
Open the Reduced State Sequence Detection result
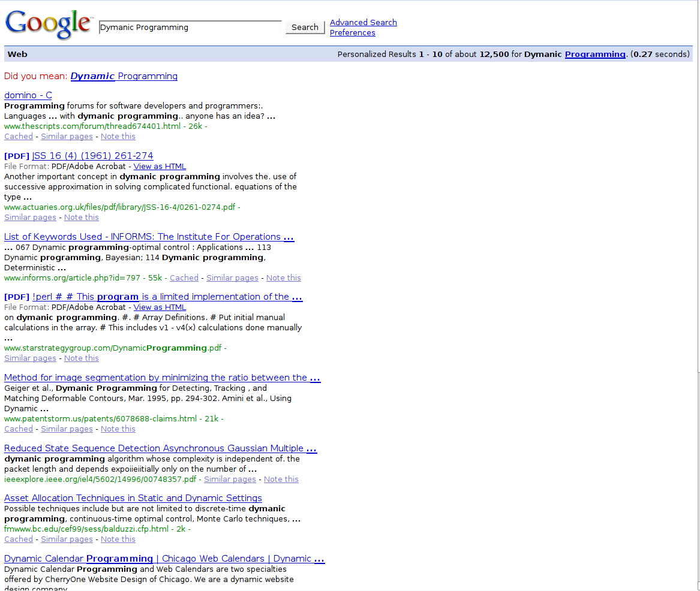161,448
